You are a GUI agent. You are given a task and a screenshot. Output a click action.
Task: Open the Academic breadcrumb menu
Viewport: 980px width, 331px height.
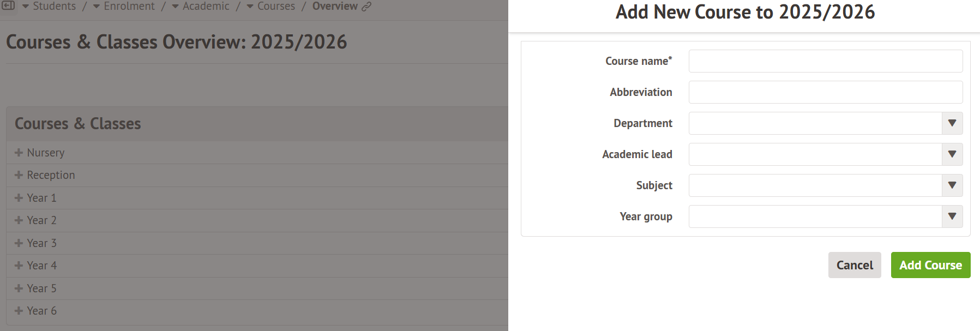(x=200, y=7)
